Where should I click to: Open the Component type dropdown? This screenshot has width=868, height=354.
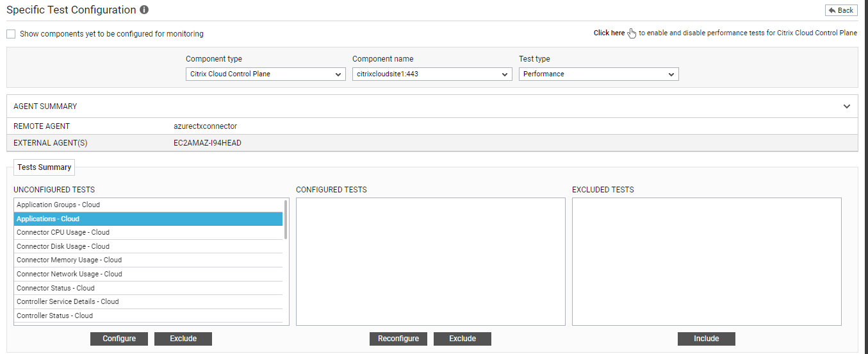point(266,74)
